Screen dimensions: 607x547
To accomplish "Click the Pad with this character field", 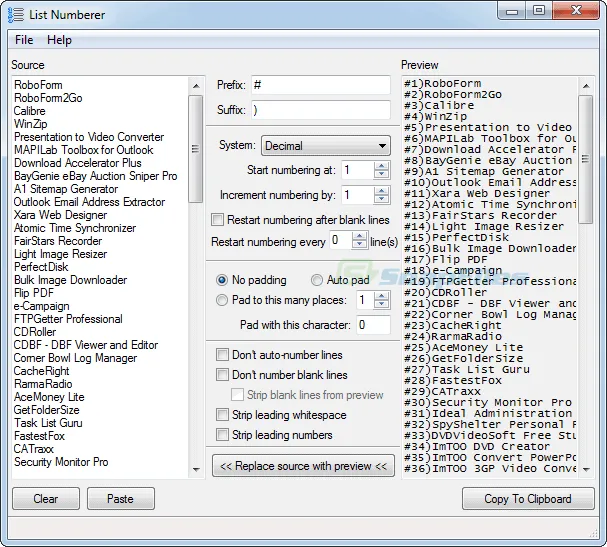I will tap(373, 325).
